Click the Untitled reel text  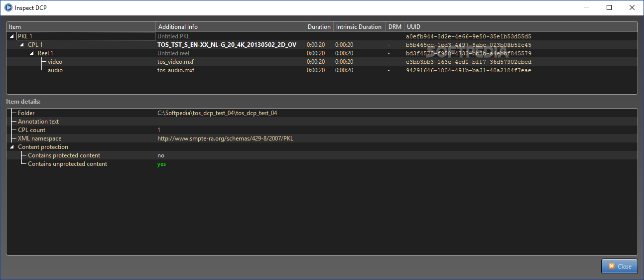coord(173,53)
